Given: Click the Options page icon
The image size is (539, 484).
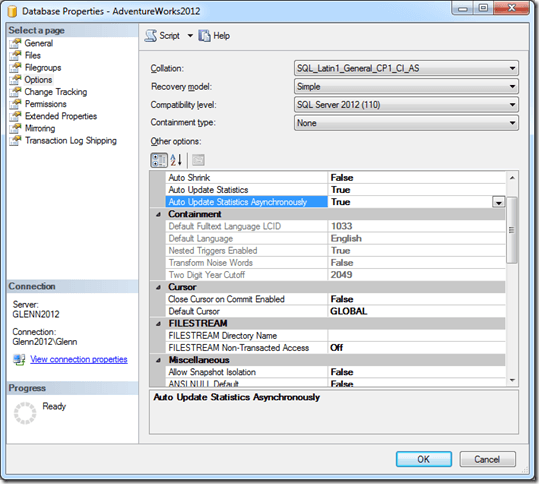Looking at the screenshot, I should coord(15,80).
